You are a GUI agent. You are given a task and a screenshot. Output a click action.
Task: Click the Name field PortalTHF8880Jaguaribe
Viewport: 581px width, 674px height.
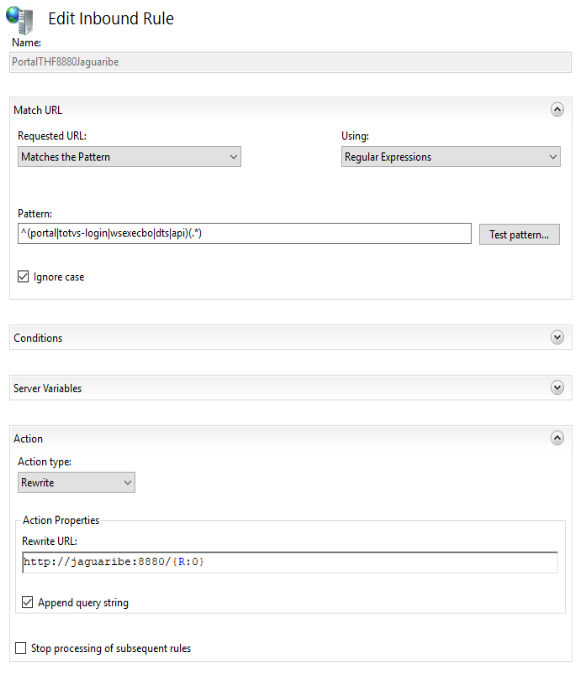point(290,62)
